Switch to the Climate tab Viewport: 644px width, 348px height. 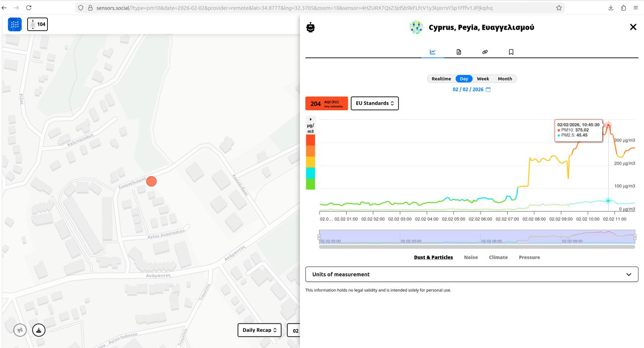click(x=498, y=257)
